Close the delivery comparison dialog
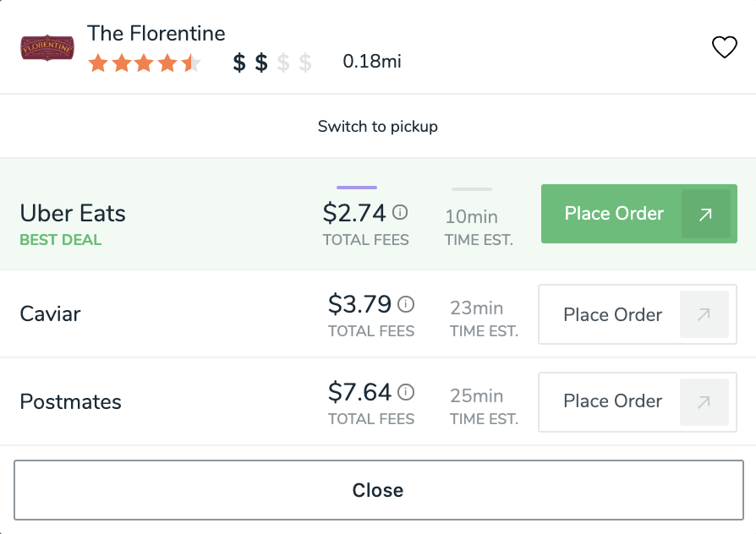The width and height of the screenshot is (756, 534). coord(379,490)
